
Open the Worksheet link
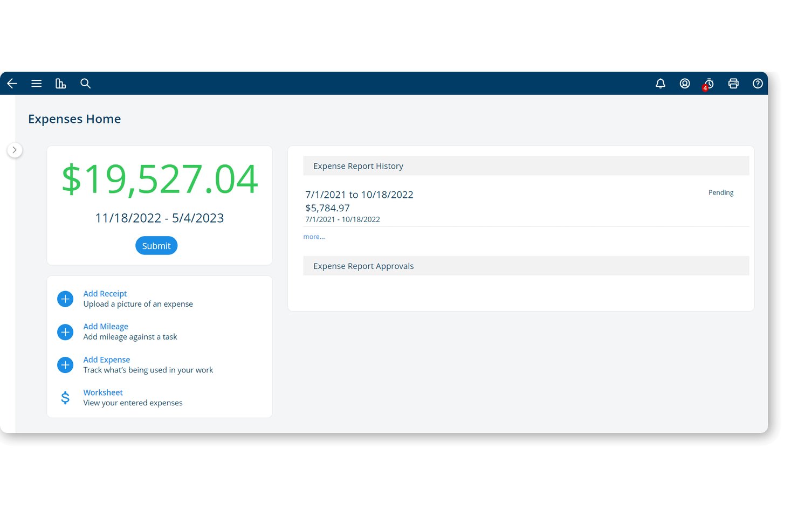click(103, 392)
